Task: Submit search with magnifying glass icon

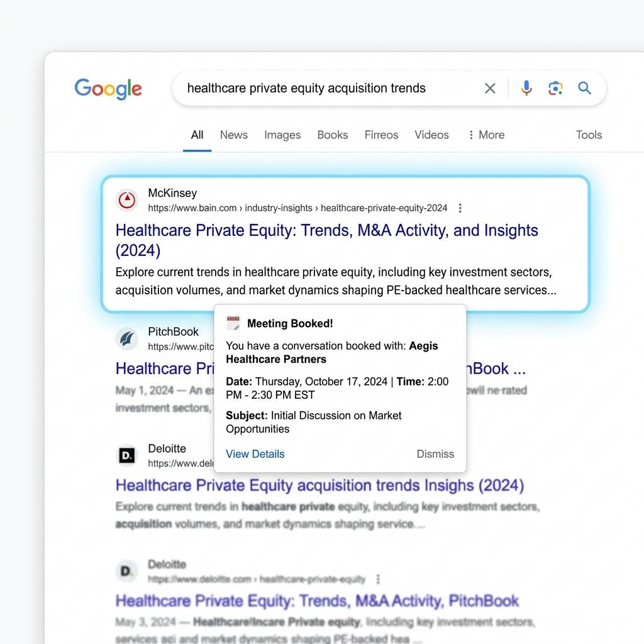Action: click(584, 88)
